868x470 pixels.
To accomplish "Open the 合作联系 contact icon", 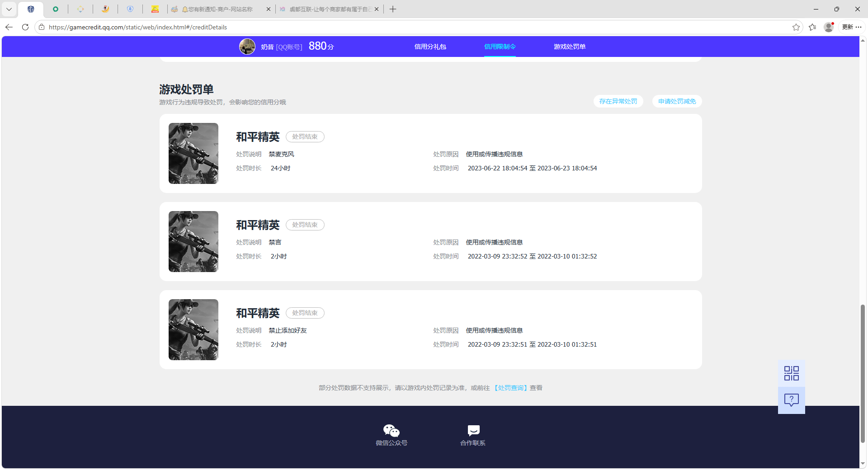I will (x=473, y=431).
